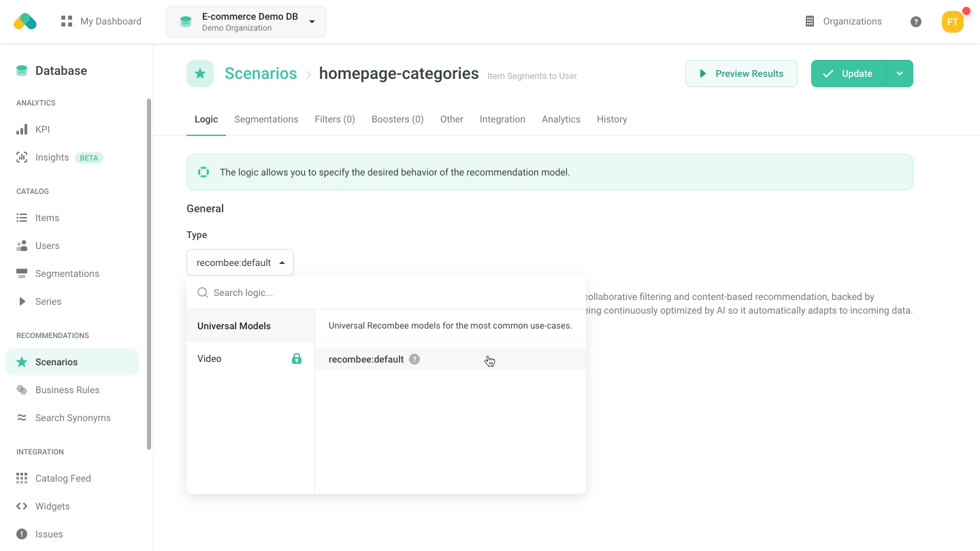Click the Search logic input field

(386, 293)
